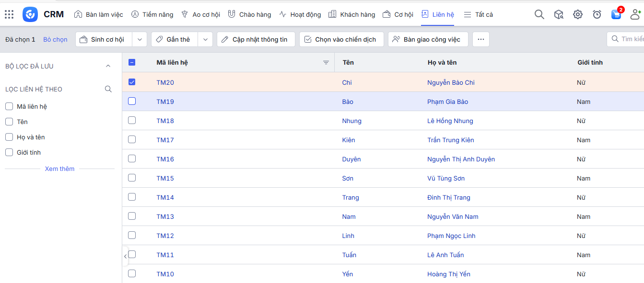644x283 pixels.
Task: Collapse the left filter sidebar handle
Action: 125,256
